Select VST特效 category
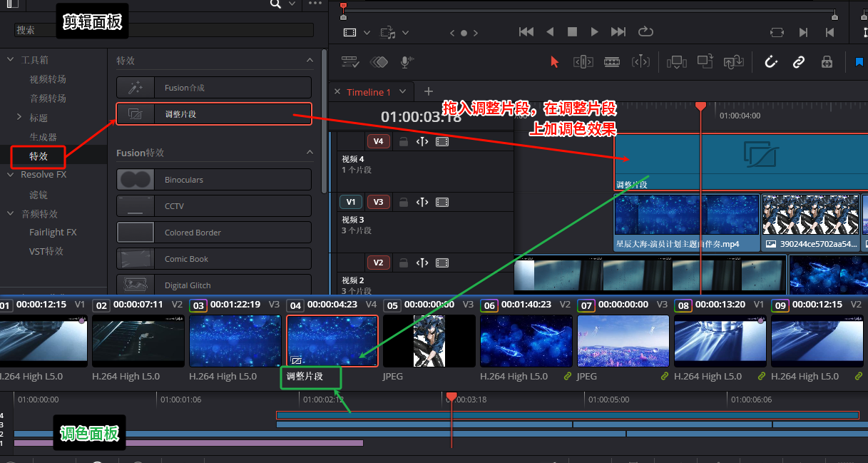This screenshot has width=868, height=463. (46, 251)
